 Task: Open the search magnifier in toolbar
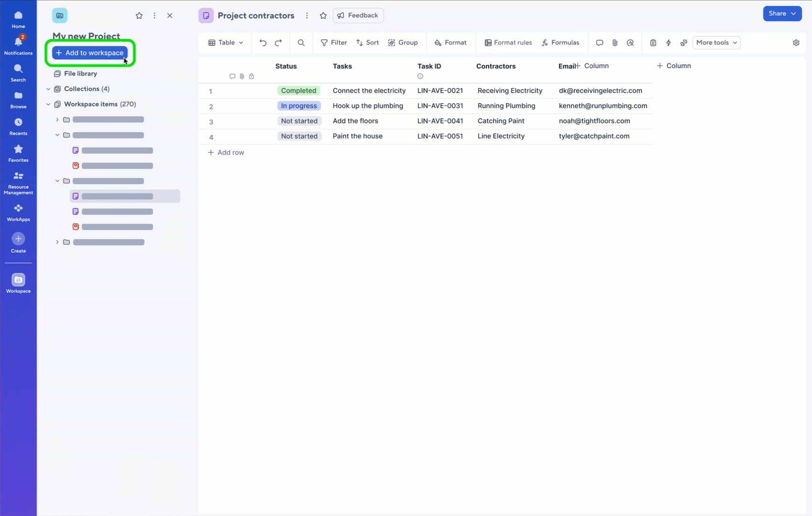click(301, 43)
